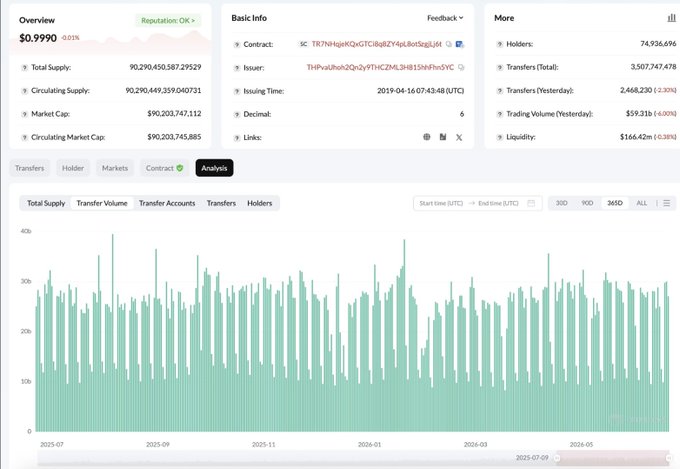Select the 365D time range

point(615,203)
